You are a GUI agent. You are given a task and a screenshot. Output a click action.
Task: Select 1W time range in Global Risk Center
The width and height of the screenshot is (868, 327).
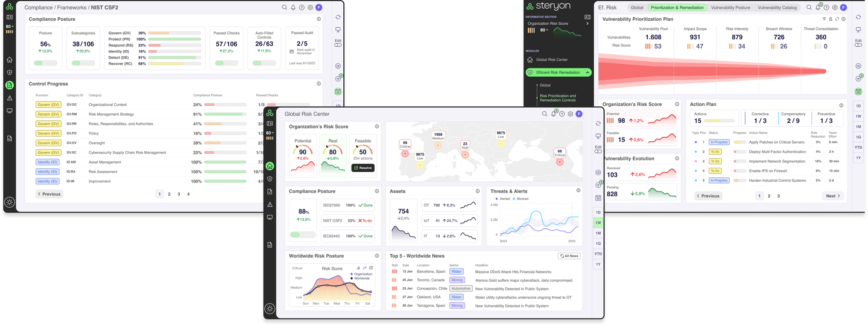(598, 222)
